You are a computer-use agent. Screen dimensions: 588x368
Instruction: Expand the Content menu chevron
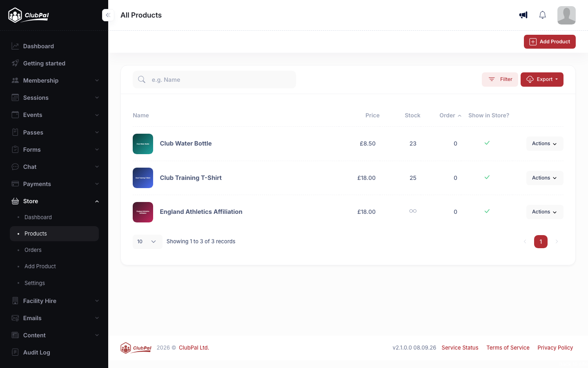coord(97,335)
